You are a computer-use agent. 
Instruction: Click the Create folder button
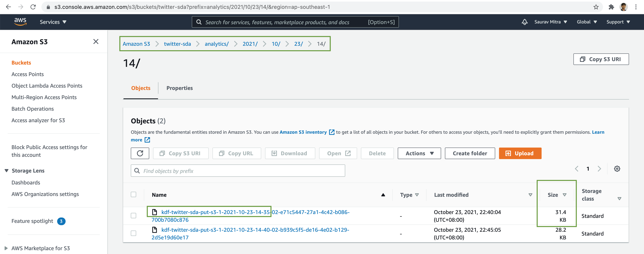click(x=470, y=153)
